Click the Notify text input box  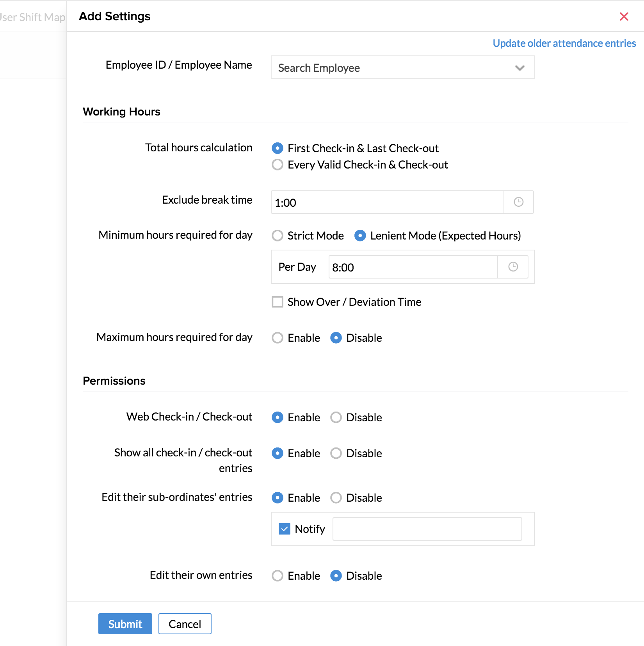(427, 529)
